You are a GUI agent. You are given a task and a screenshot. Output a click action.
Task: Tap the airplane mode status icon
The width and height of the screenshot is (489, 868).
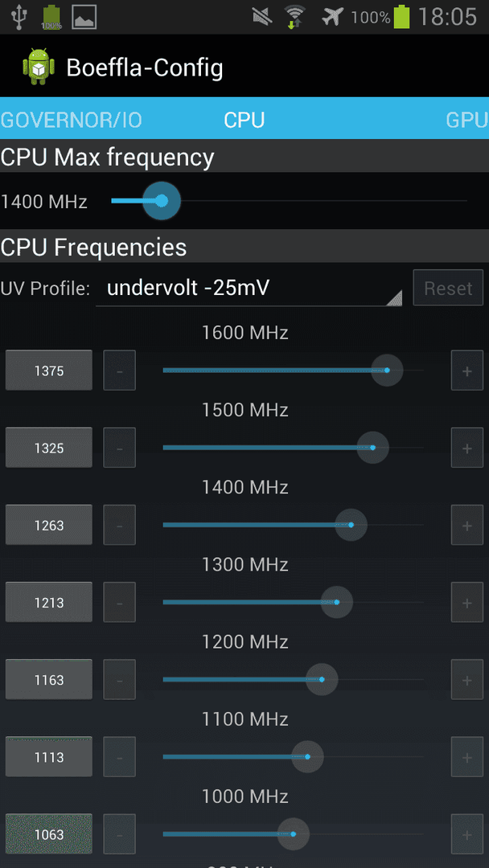[x=332, y=17]
